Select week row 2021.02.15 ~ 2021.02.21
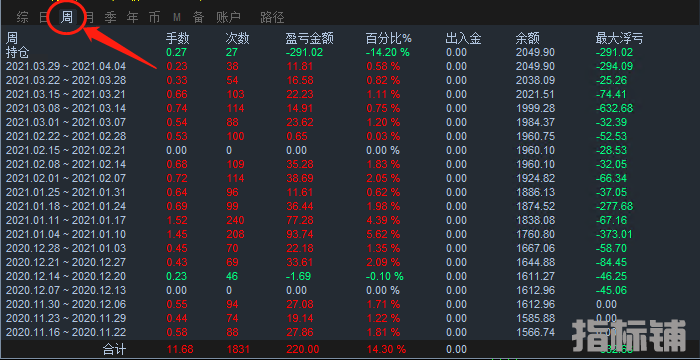This screenshot has width=700, height=360. pyautogui.click(x=66, y=151)
